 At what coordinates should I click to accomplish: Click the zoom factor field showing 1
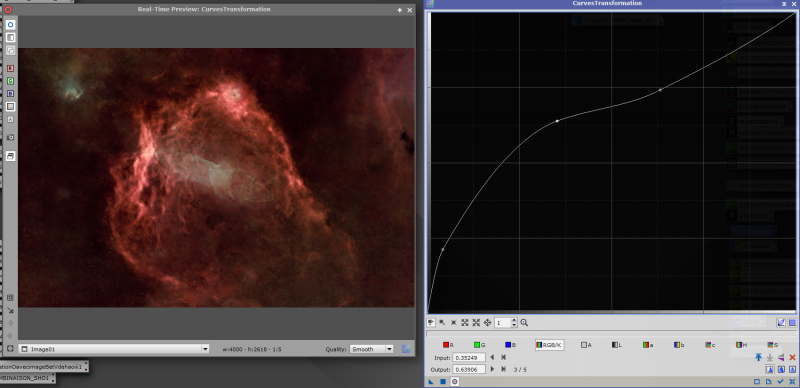click(x=502, y=323)
